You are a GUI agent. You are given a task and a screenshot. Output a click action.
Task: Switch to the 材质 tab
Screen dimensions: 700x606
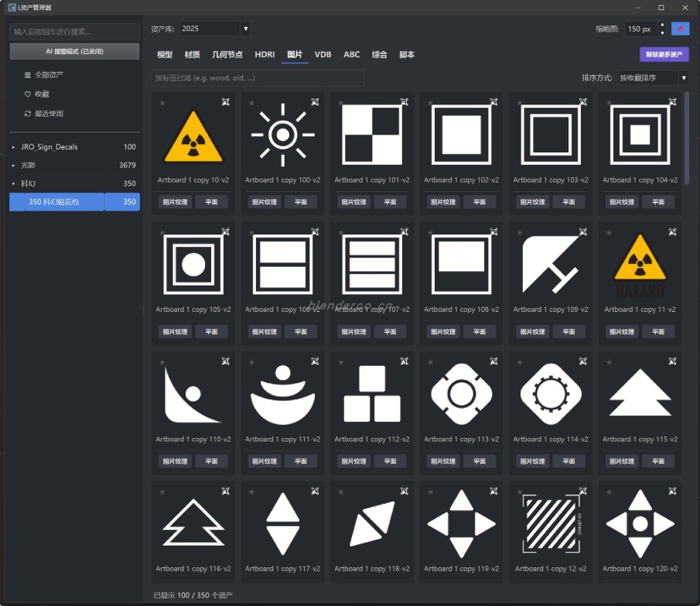coord(193,54)
